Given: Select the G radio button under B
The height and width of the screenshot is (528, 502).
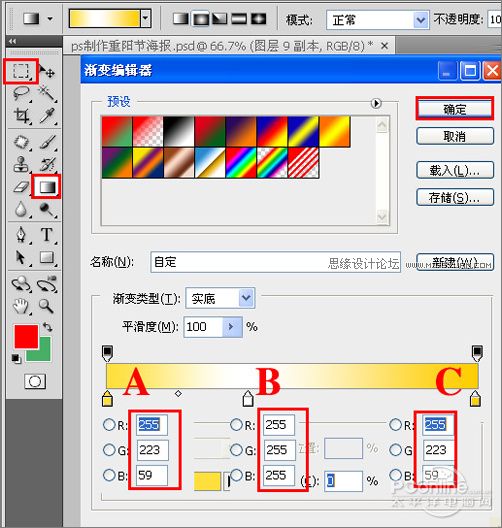Looking at the screenshot, I should (x=236, y=449).
